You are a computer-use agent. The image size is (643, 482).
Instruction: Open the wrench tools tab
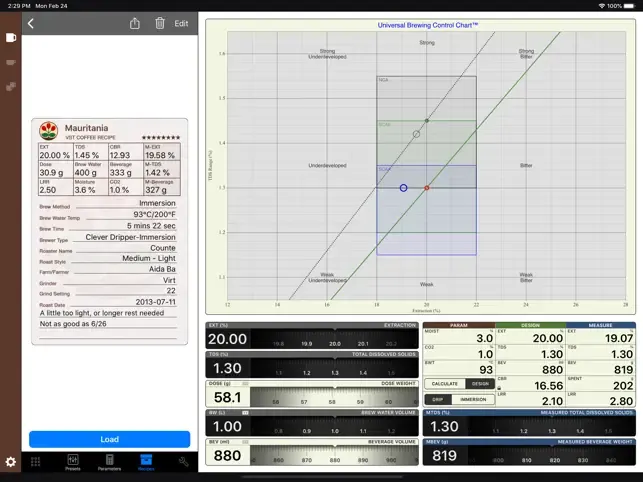[183, 462]
